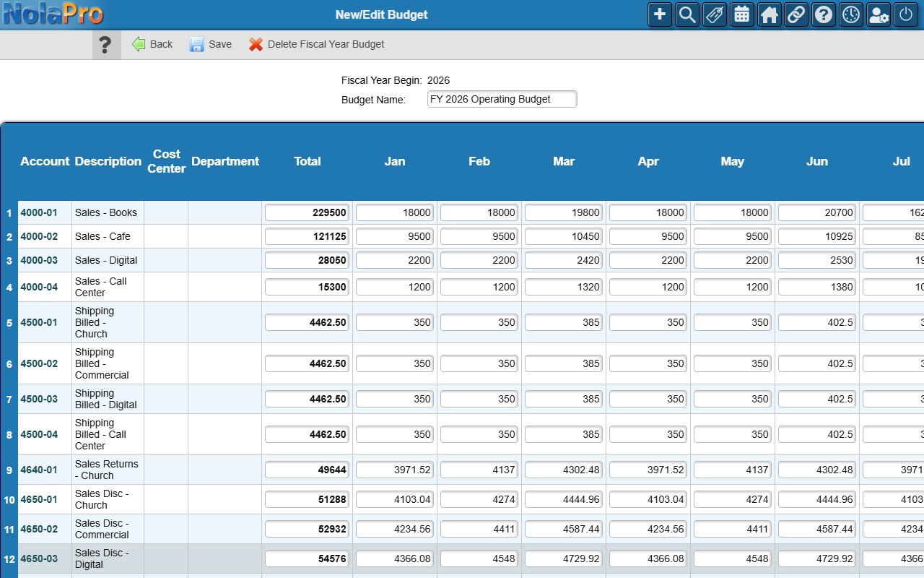Click the Mar column header
924x578 pixels.
(564, 161)
